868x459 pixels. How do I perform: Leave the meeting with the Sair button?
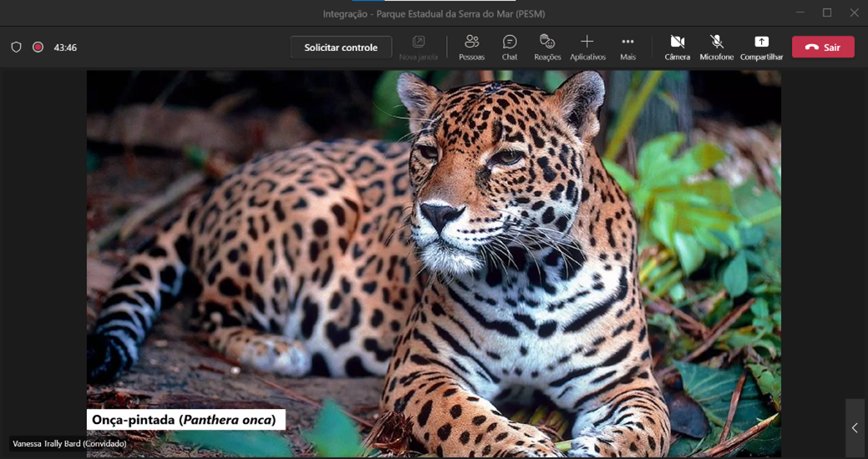click(823, 48)
